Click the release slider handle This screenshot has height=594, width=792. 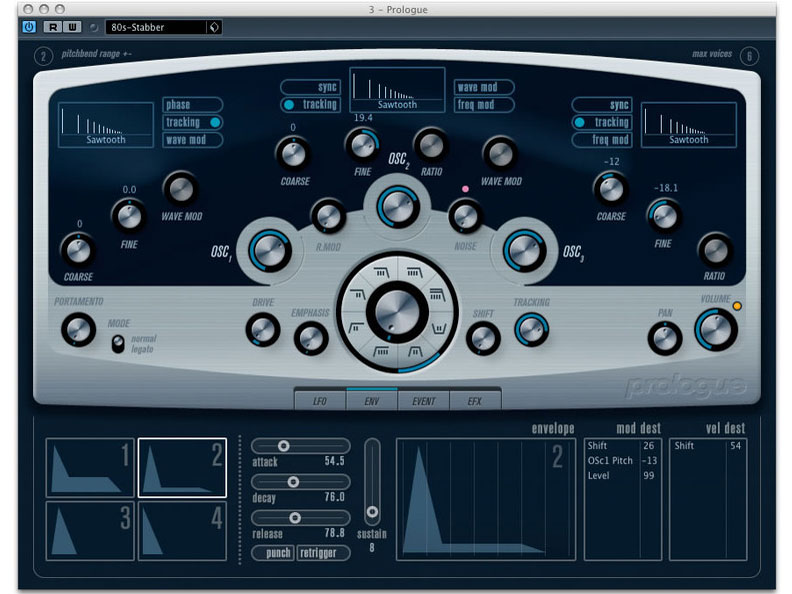tap(295, 518)
